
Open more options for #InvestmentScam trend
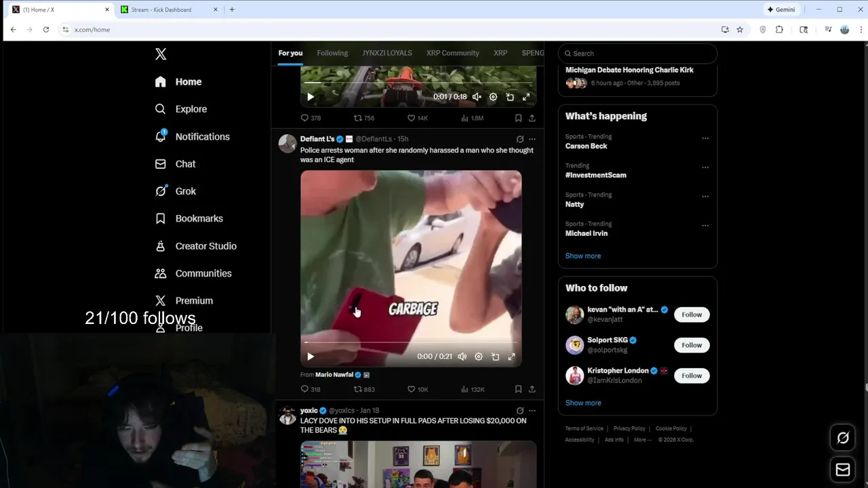coord(705,167)
